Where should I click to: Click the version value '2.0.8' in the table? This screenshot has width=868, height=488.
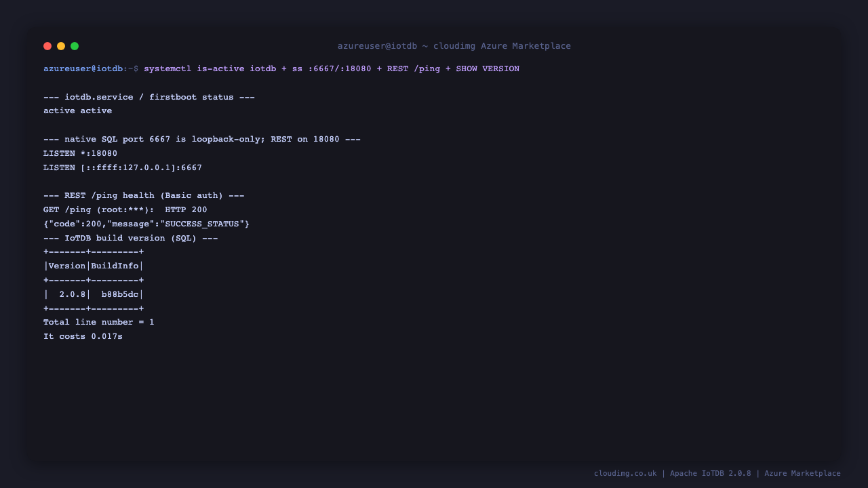(73, 294)
